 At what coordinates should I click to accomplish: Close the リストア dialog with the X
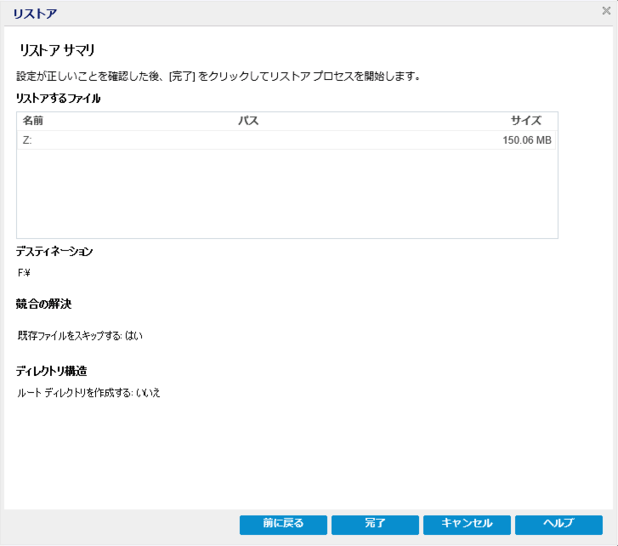(x=606, y=11)
